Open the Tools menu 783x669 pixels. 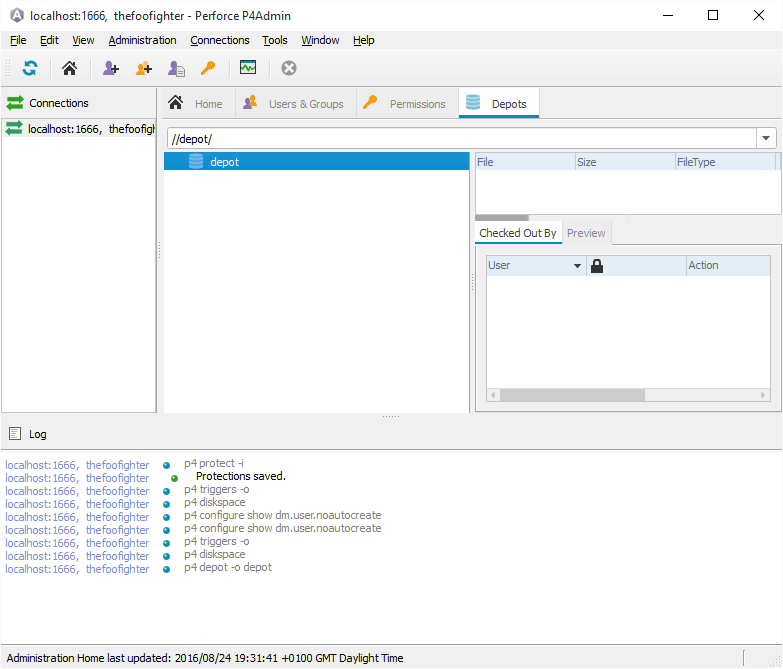pos(275,40)
